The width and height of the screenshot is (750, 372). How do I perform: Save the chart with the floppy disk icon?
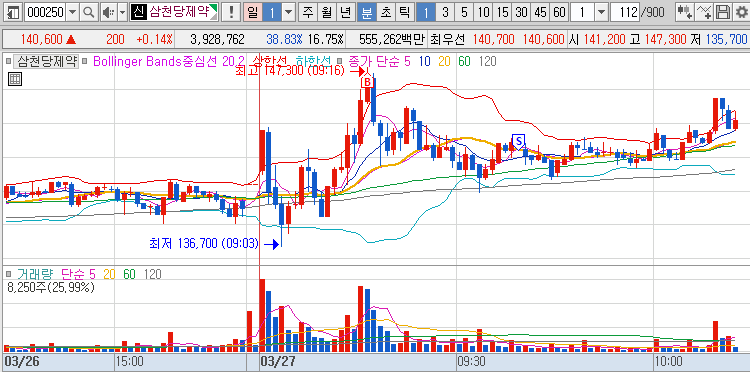coord(724,12)
